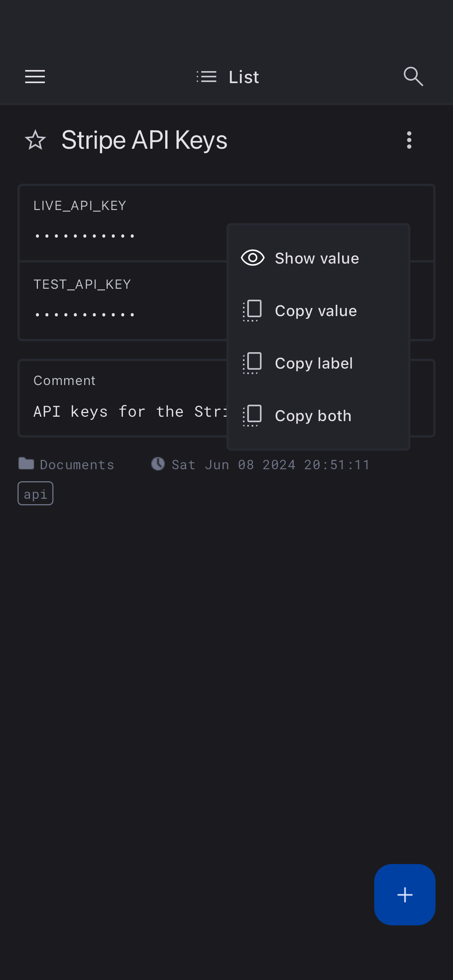Click the api tag chip
This screenshot has height=980, width=453.
tap(35, 494)
